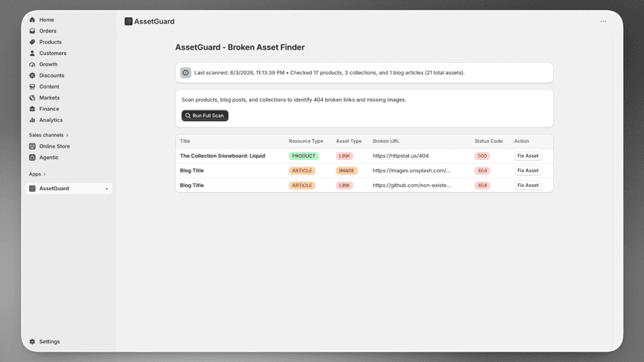Click the AssetGuard logo in header

128,21
